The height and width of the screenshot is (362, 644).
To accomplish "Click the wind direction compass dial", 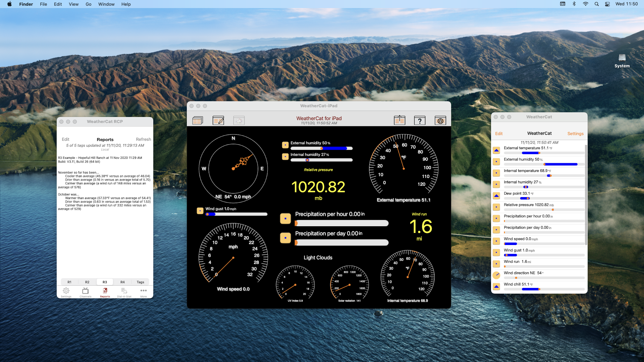I will (233, 169).
